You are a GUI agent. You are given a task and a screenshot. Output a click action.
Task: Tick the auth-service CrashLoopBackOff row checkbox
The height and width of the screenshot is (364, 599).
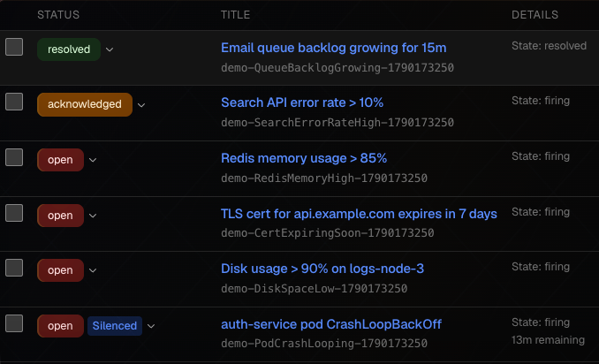point(14,323)
